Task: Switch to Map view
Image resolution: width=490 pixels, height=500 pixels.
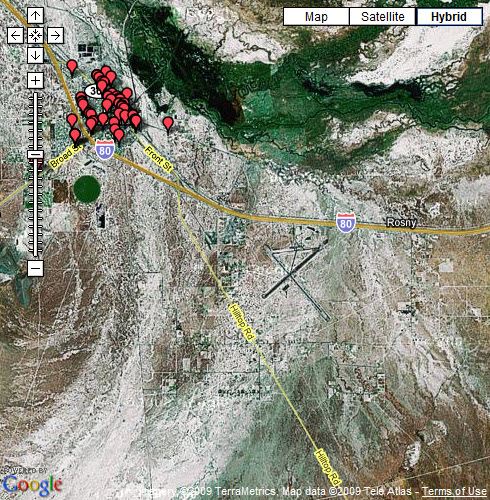Action: [316, 17]
